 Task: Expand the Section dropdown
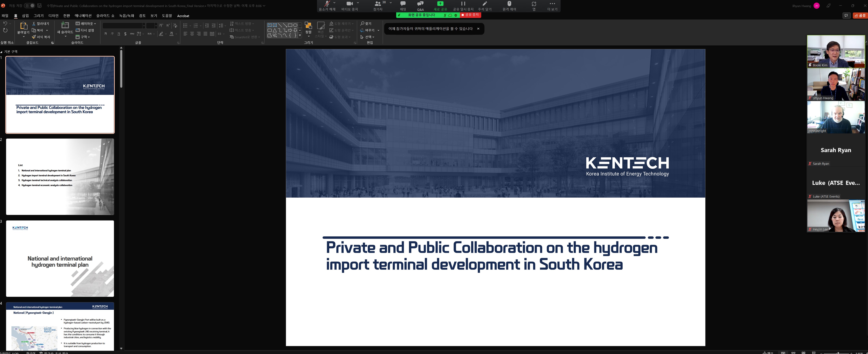[x=83, y=37]
